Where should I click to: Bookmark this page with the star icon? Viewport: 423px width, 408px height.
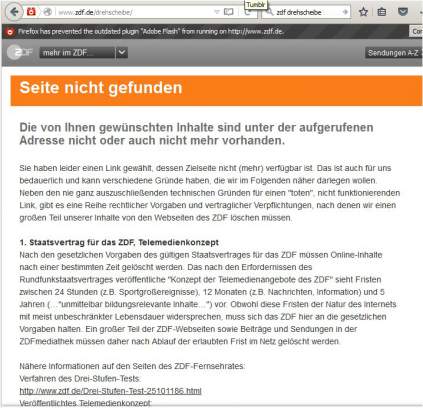(363, 12)
